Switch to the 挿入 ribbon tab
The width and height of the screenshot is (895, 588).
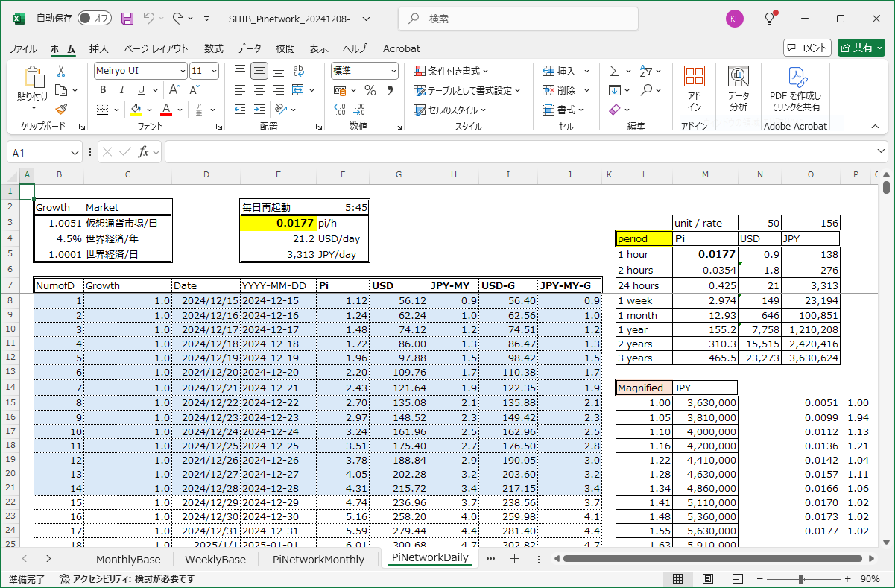(99, 48)
